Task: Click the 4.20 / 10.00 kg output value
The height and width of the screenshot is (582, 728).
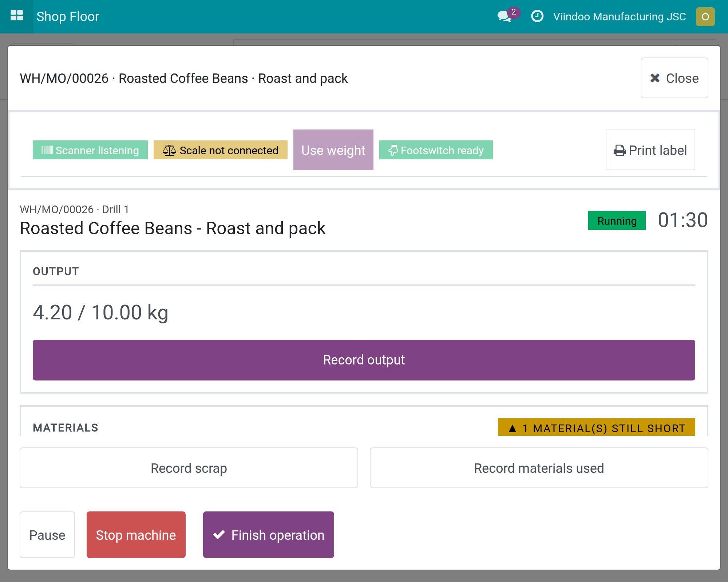Action: coord(100,312)
